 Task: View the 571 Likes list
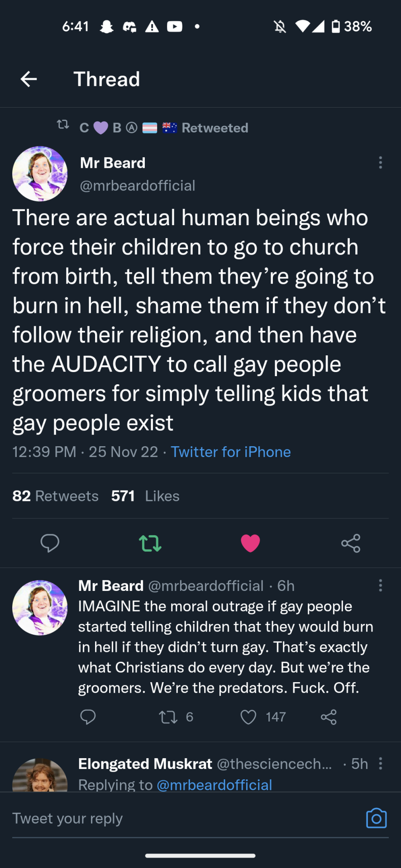pyautogui.click(x=145, y=496)
